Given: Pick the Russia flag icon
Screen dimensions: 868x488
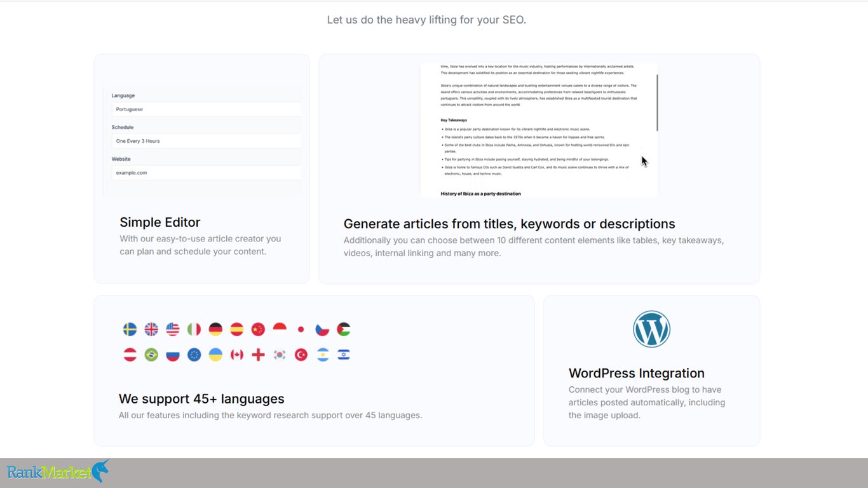Looking at the screenshot, I should click(173, 355).
